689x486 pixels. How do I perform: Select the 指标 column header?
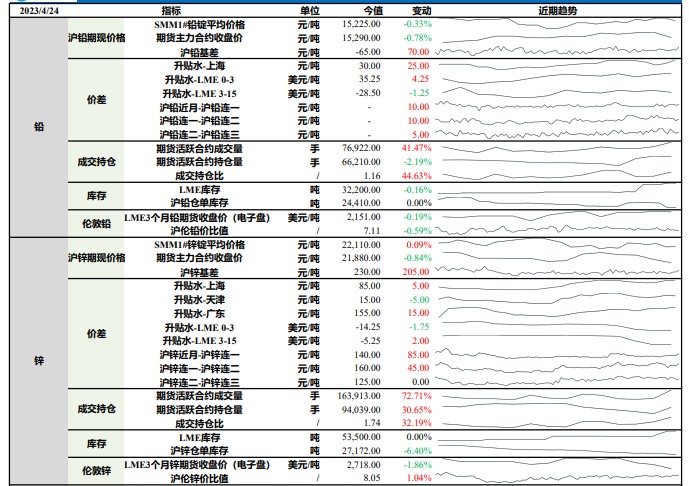click(171, 11)
